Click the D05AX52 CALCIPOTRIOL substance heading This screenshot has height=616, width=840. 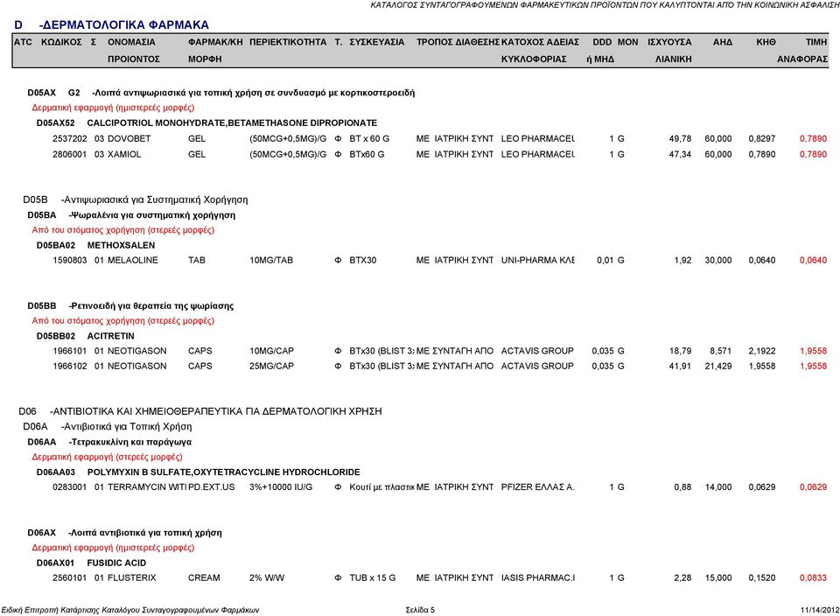206,123
